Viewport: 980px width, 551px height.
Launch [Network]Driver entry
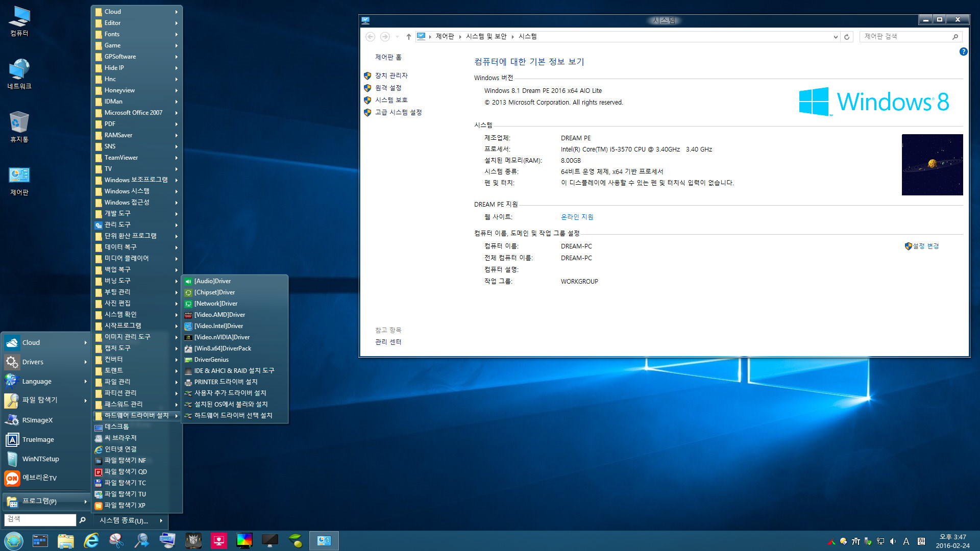tap(235, 304)
